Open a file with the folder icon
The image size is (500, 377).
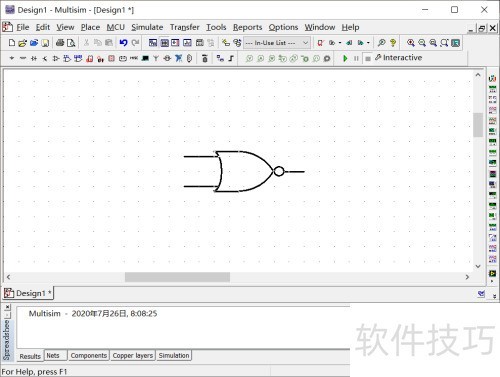click(x=22, y=43)
